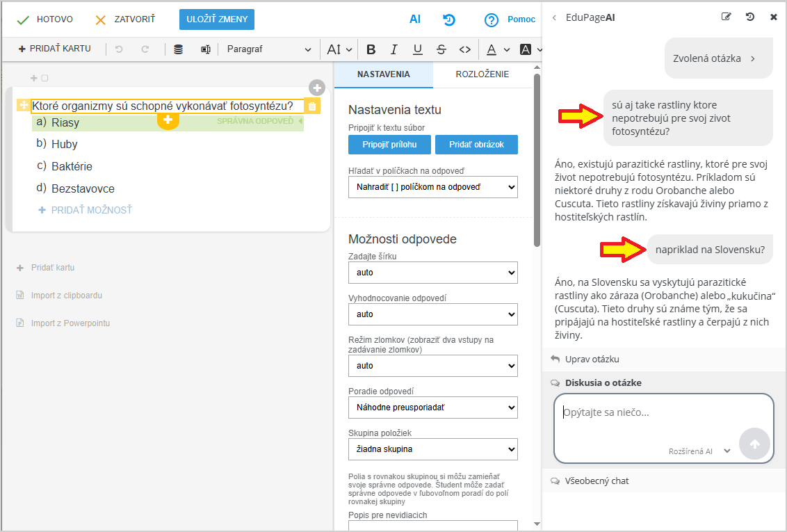Click the ZATVORIŤ button

[x=125, y=19]
